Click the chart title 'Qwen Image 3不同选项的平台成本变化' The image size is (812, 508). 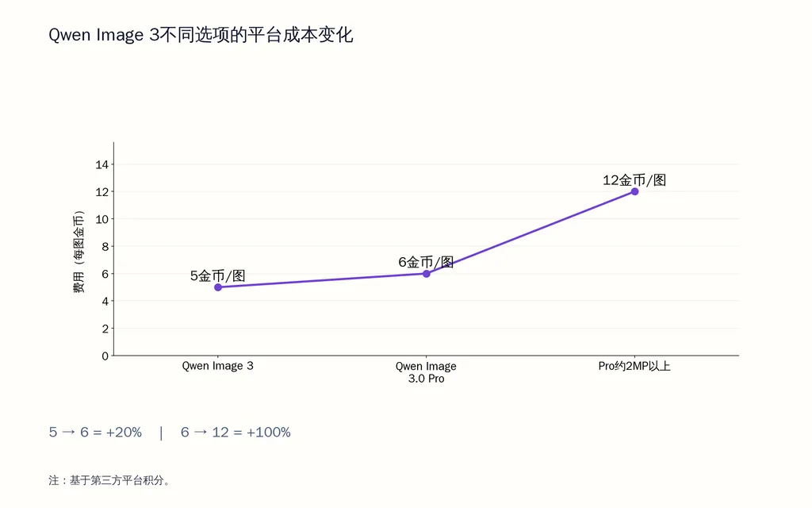pyautogui.click(x=201, y=35)
